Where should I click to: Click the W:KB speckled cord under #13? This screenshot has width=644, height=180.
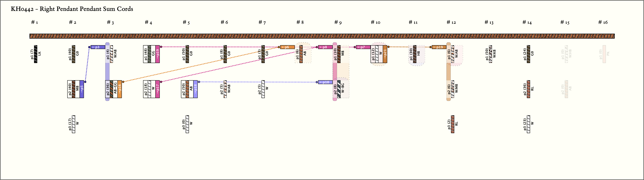tap(490, 54)
